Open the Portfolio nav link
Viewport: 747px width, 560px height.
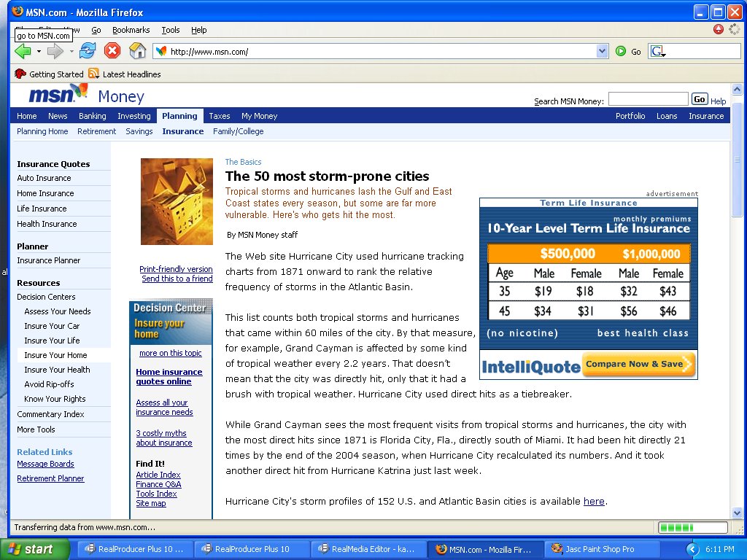click(630, 116)
